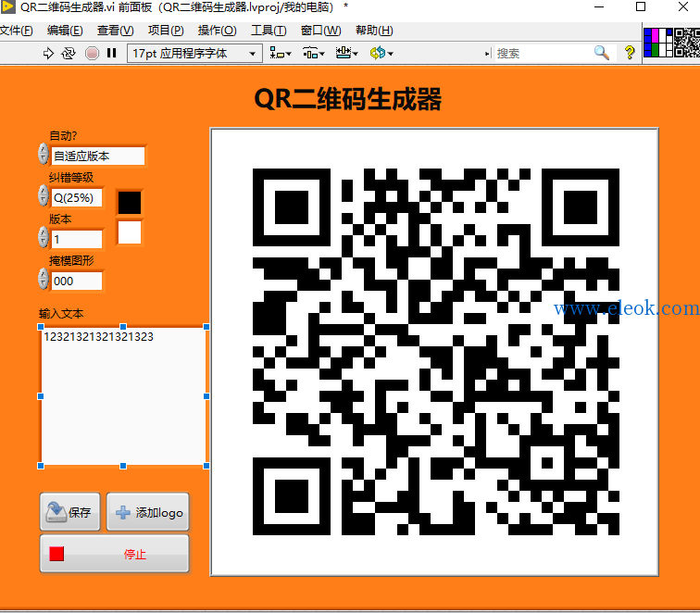Open the 工具(T) menu

pyautogui.click(x=269, y=31)
